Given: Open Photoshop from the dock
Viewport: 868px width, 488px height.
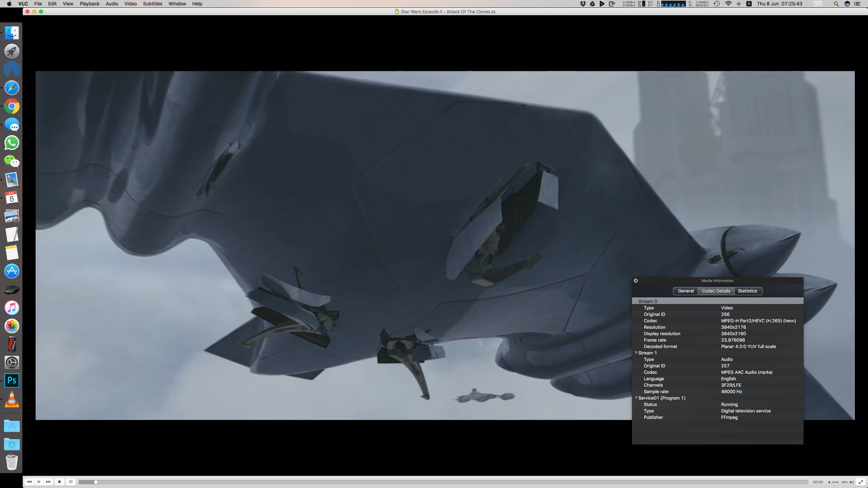Looking at the screenshot, I should 12,381.
